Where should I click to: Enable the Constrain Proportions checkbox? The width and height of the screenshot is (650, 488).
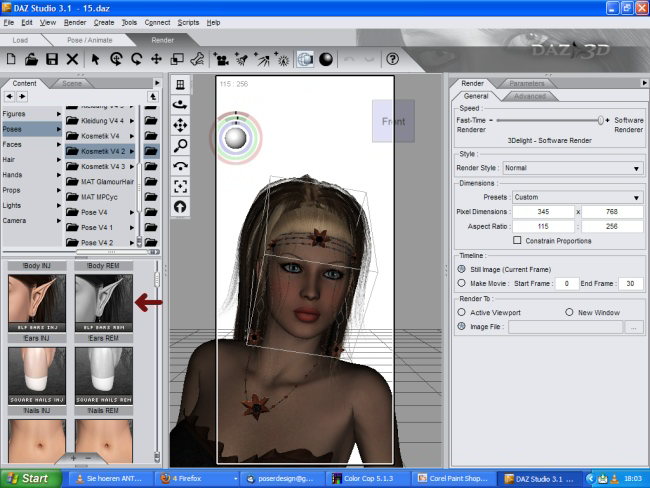point(517,240)
